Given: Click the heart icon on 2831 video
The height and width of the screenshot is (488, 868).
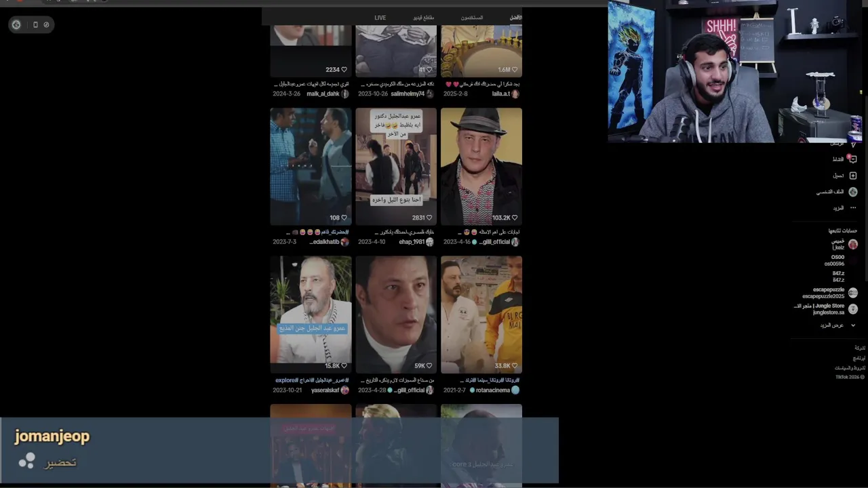Looking at the screenshot, I should coord(429,218).
